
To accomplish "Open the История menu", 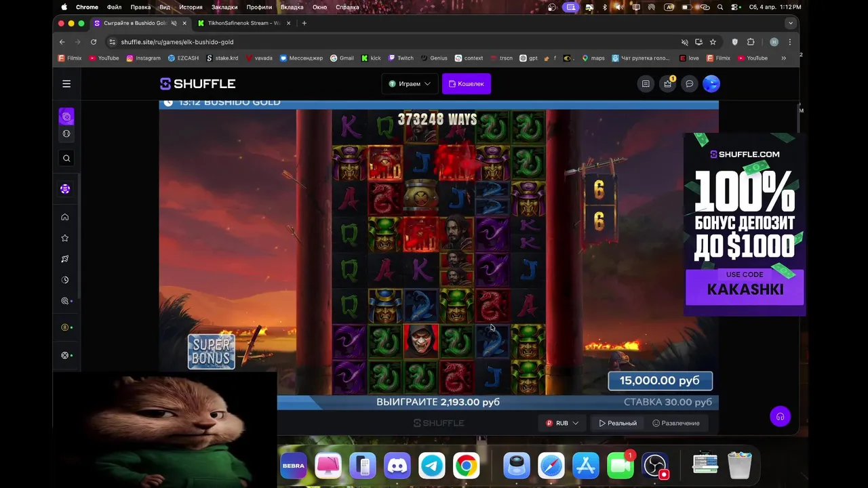I will (x=191, y=7).
